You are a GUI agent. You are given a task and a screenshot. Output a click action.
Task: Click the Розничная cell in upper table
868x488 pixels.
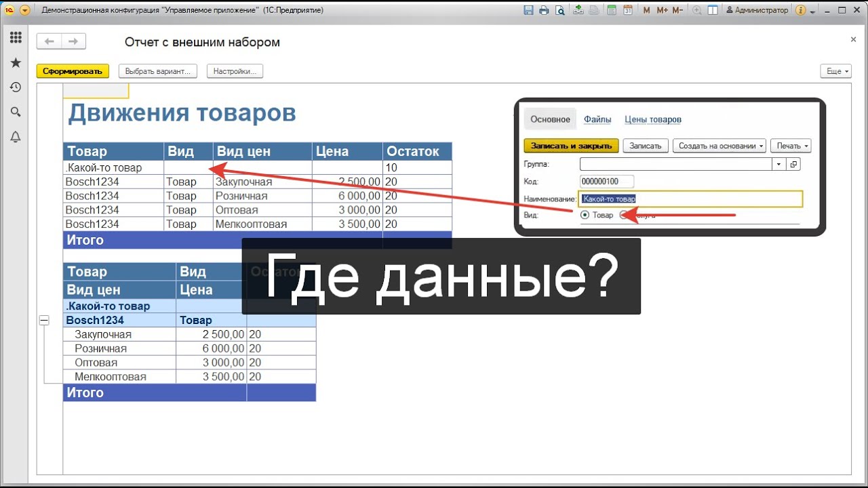click(x=262, y=196)
